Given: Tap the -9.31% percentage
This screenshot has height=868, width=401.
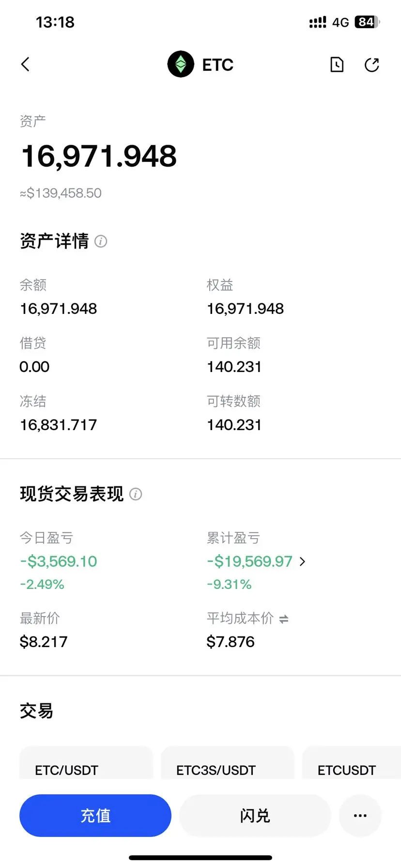Looking at the screenshot, I should [x=229, y=585].
